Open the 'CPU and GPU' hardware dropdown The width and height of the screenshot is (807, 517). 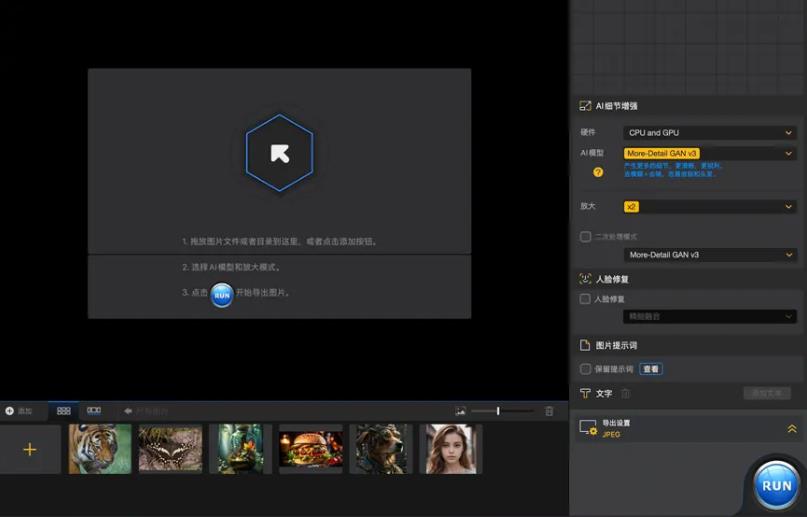point(710,133)
